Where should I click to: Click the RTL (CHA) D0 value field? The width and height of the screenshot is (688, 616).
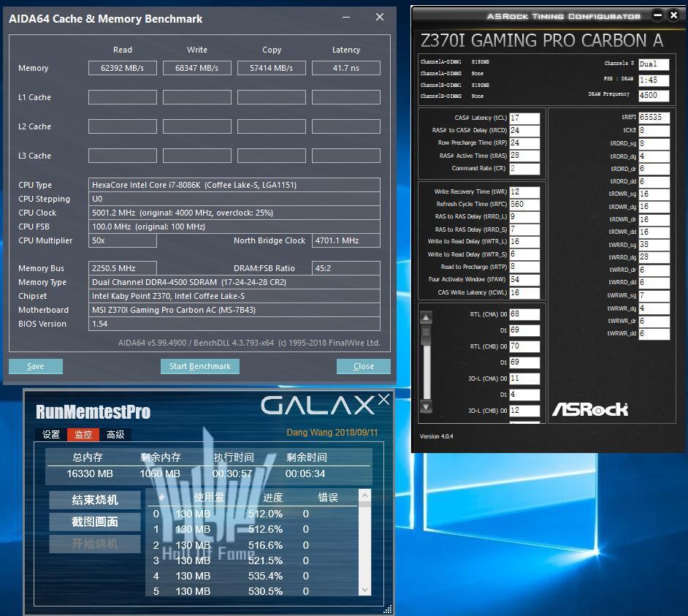point(524,314)
